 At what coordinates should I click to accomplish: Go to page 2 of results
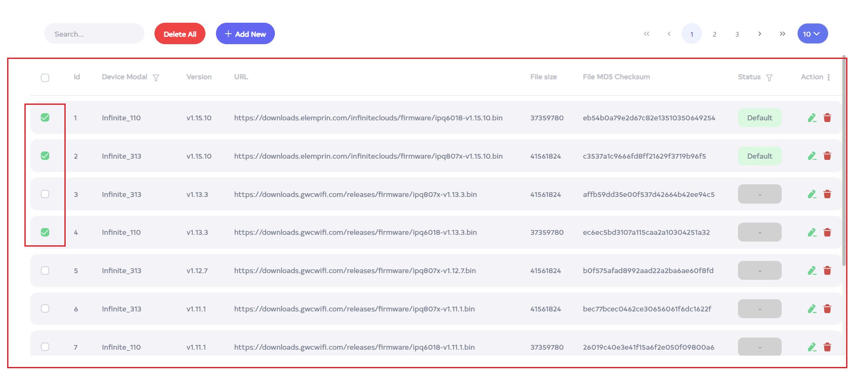click(x=714, y=34)
